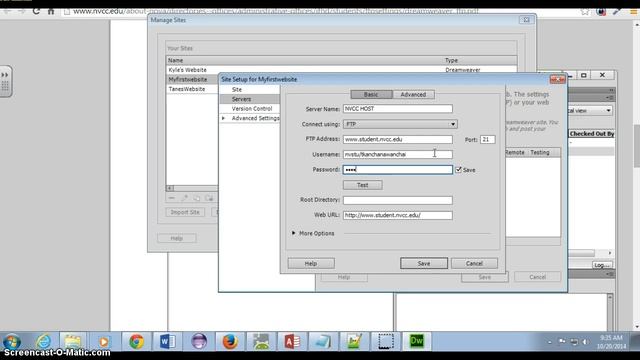This screenshot has width=640, height=360.
Task: Click the Test connection button
Action: [x=362, y=185]
